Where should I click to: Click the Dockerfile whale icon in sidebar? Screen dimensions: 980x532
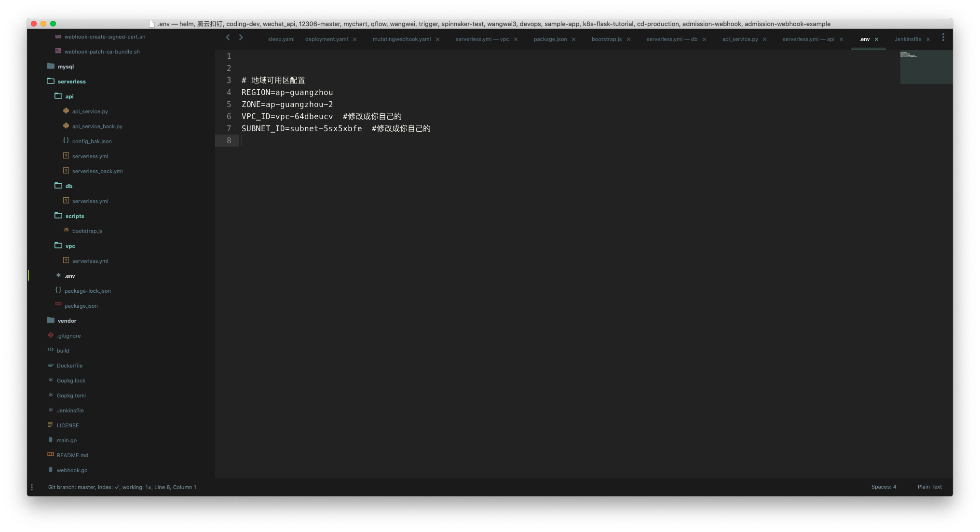coord(51,366)
